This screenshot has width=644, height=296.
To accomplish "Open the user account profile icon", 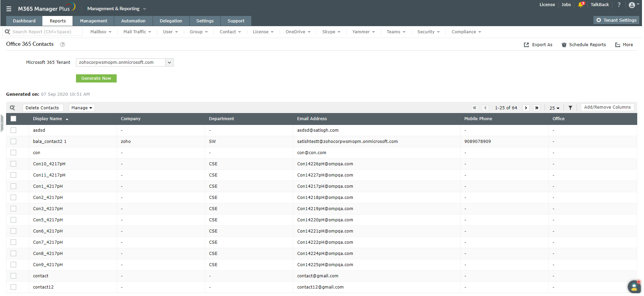I will (x=631, y=5).
